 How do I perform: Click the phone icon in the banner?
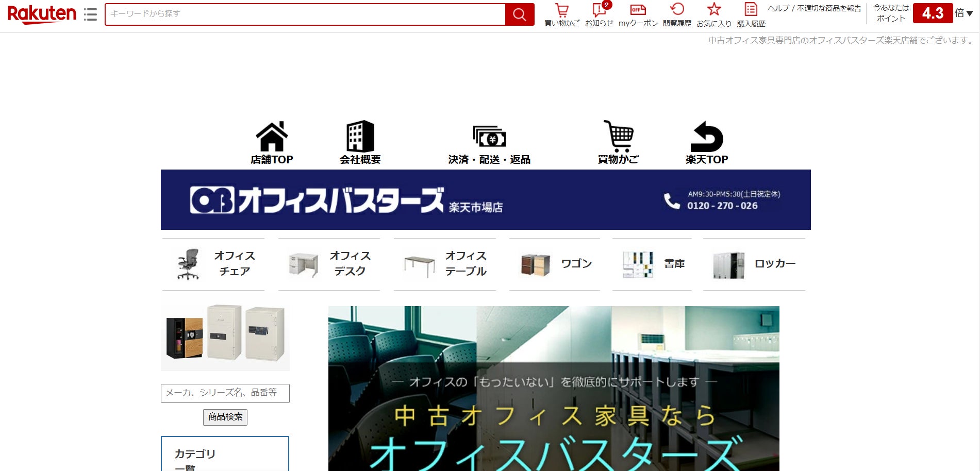point(672,200)
